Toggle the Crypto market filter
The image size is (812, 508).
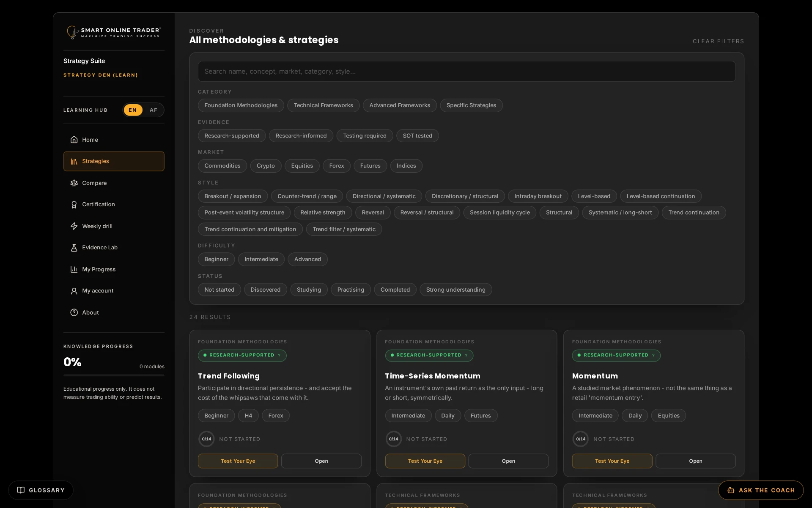pyautogui.click(x=266, y=166)
